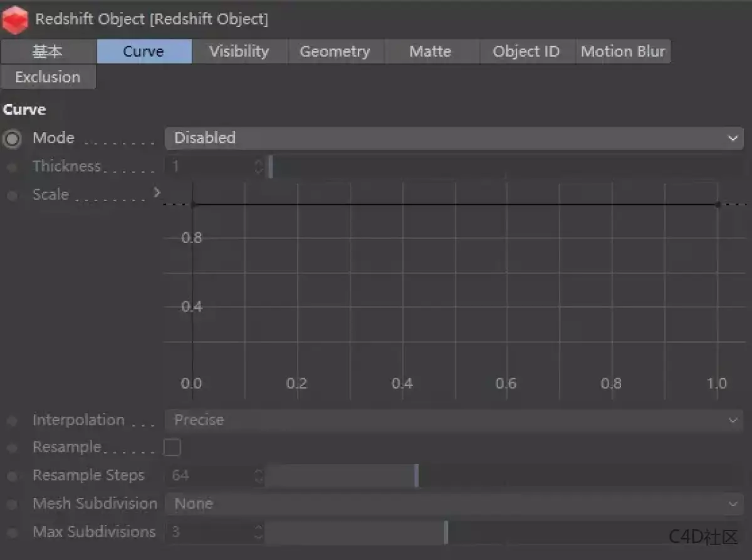The image size is (752, 560).
Task: Open the Mesh Subdivision dropdown
Action: point(454,504)
